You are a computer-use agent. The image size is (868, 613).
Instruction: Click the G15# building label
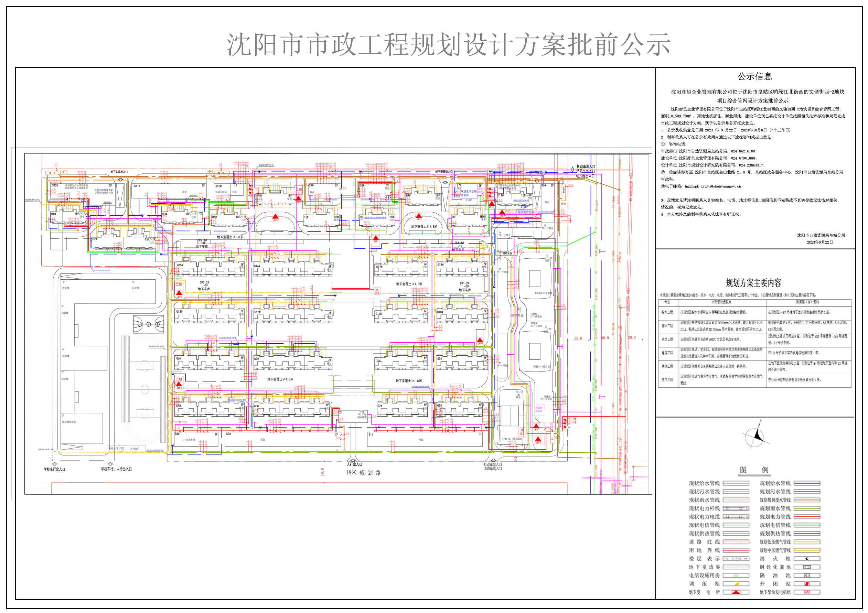180,265
